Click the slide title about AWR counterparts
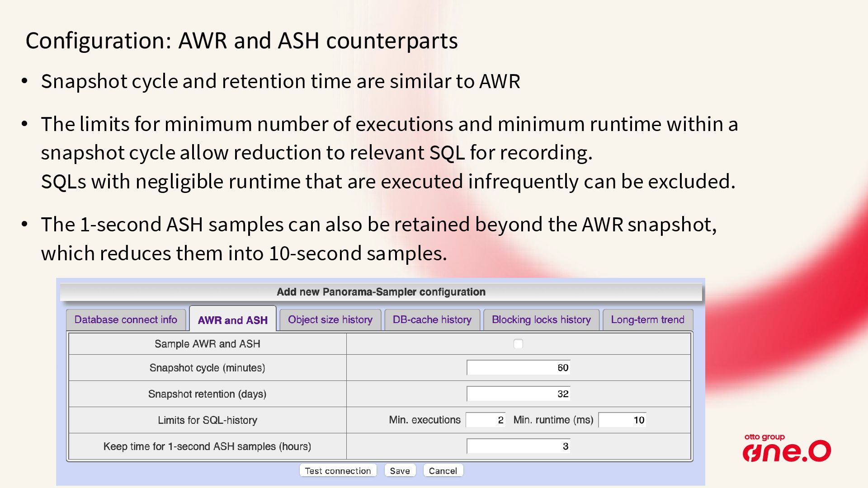The image size is (868, 488). point(241,41)
